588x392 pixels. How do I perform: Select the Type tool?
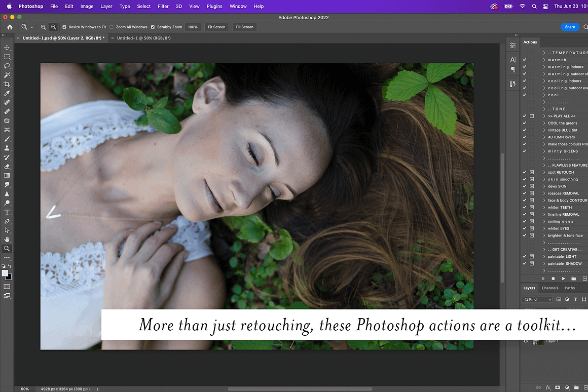7,212
